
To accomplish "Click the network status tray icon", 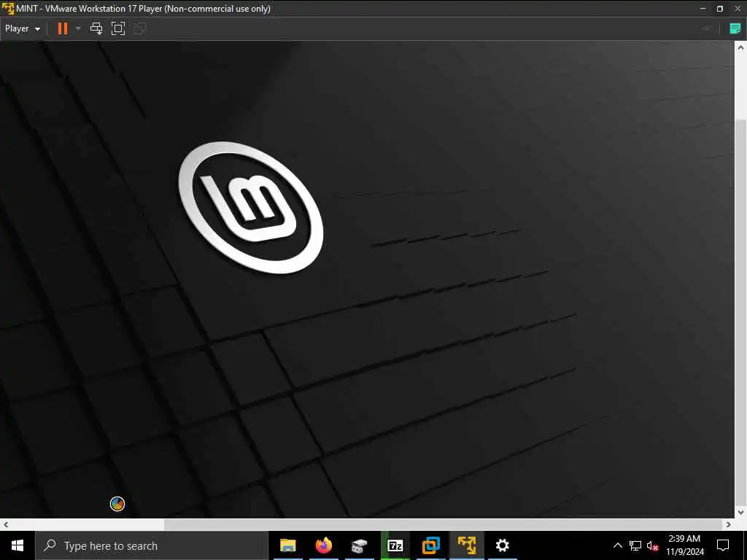I will (x=635, y=545).
